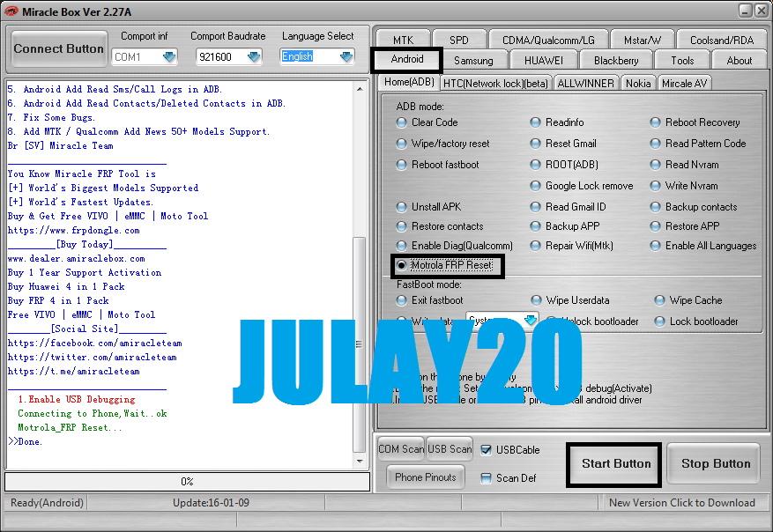Click the https://www.frpdongle.com log line
This screenshot has width=773, height=532.
click(74, 231)
